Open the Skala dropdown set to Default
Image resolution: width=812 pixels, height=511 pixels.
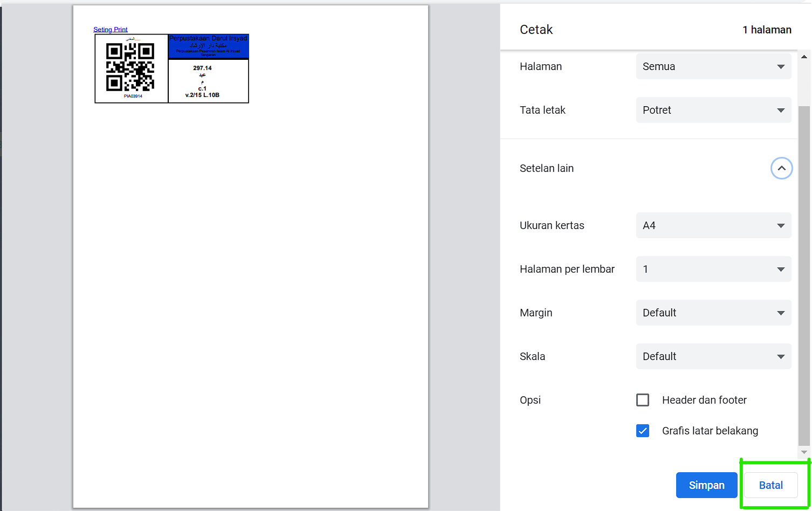point(713,356)
